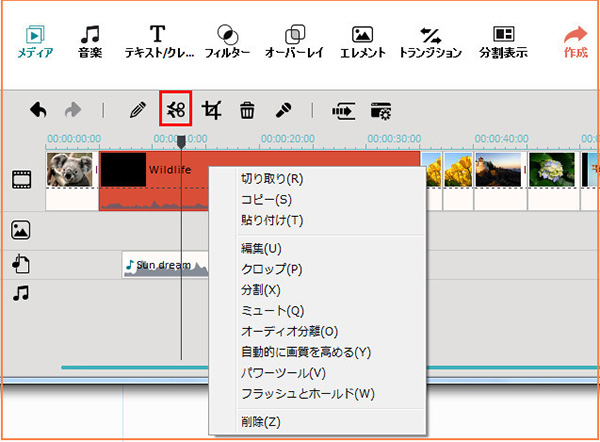Undo the last action
The height and width of the screenshot is (442, 600).
click(38, 111)
